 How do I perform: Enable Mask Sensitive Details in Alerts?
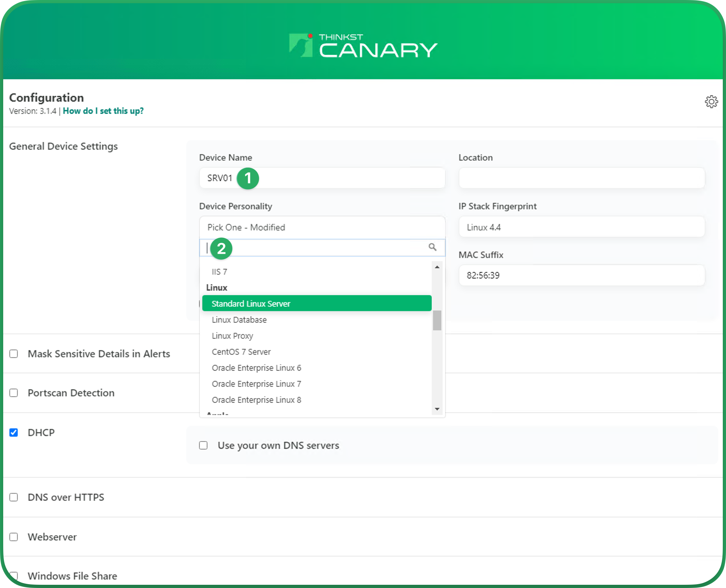click(x=13, y=354)
